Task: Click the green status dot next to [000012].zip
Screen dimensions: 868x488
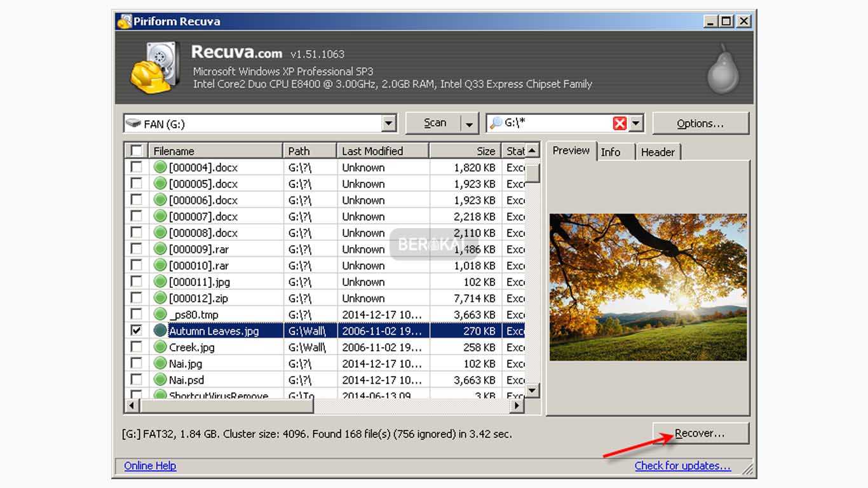Action: [159, 297]
